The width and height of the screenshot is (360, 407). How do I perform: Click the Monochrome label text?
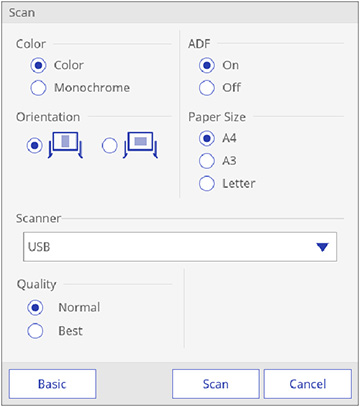click(92, 88)
